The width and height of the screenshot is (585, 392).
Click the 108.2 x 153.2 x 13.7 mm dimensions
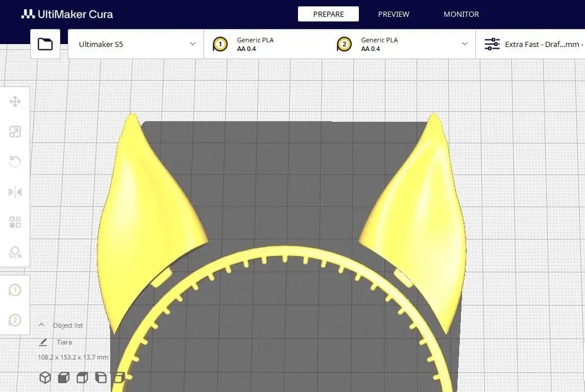(73, 357)
